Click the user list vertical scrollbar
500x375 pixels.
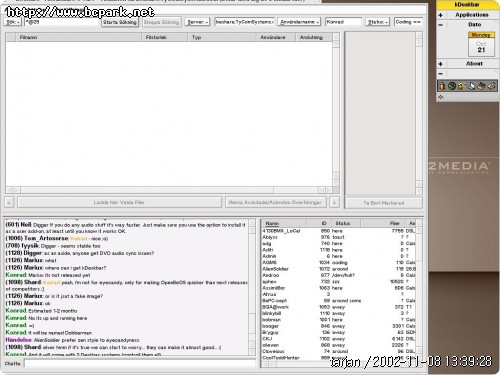click(x=419, y=290)
